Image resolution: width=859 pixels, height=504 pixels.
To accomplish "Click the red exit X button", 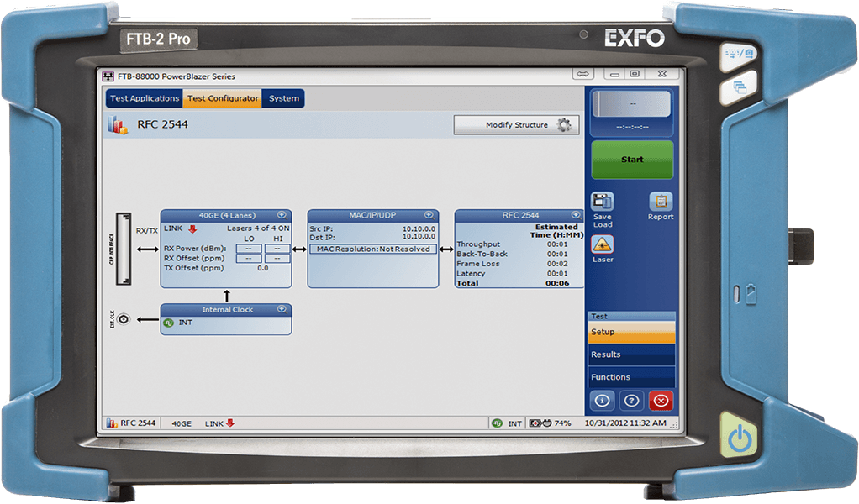I will pos(661,401).
